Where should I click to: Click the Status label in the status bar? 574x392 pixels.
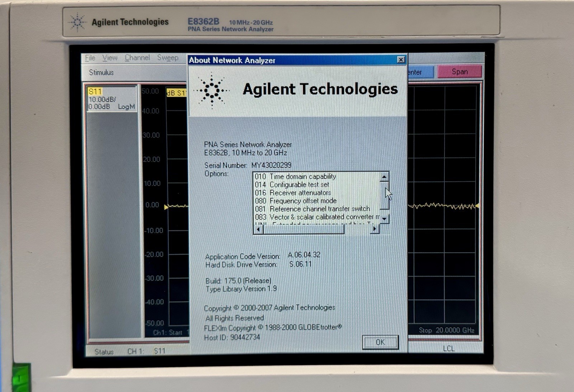(104, 352)
